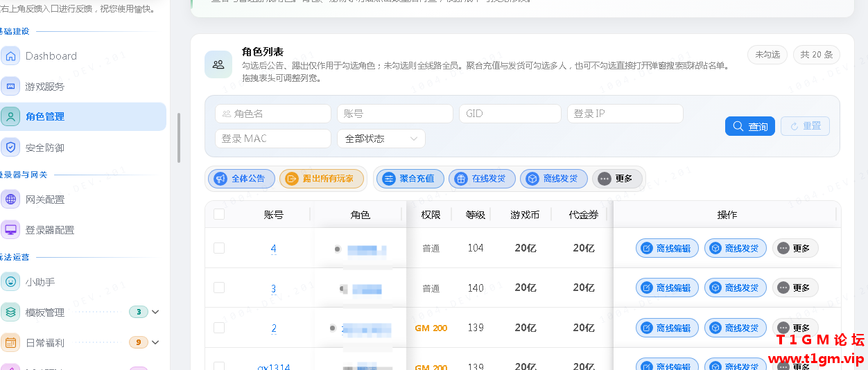Viewport: 868px width, 370px height.
Task: Focus the 角色名 search field
Action: click(x=273, y=114)
